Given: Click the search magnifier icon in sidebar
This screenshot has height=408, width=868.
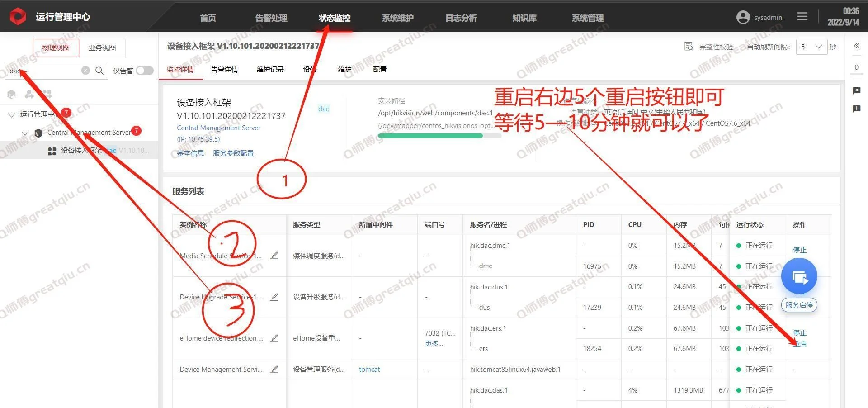Looking at the screenshot, I should click(99, 71).
